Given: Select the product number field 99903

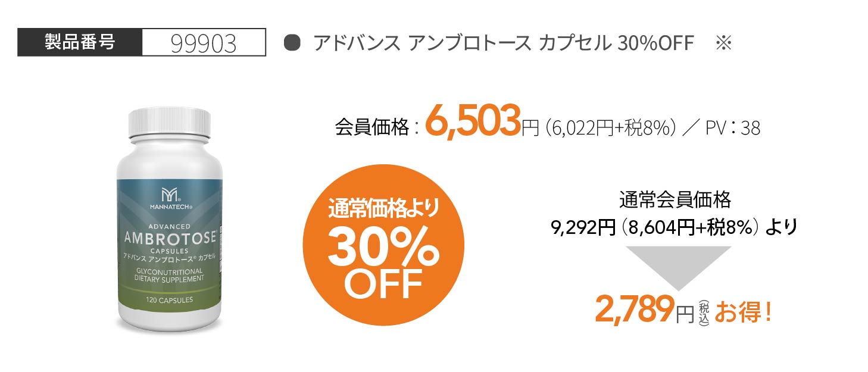Looking at the screenshot, I should [204, 43].
